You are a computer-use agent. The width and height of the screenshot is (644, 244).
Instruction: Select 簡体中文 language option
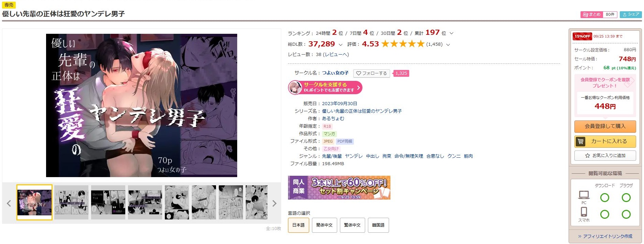point(324,225)
